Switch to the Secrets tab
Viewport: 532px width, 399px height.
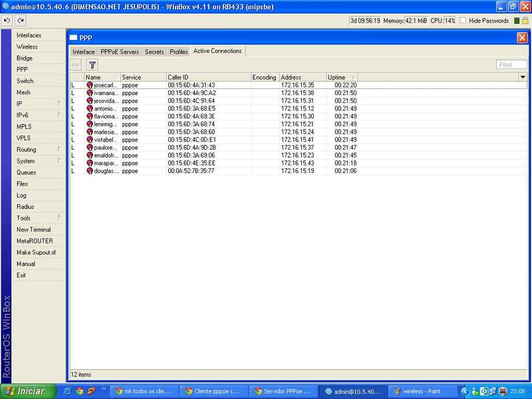click(154, 52)
